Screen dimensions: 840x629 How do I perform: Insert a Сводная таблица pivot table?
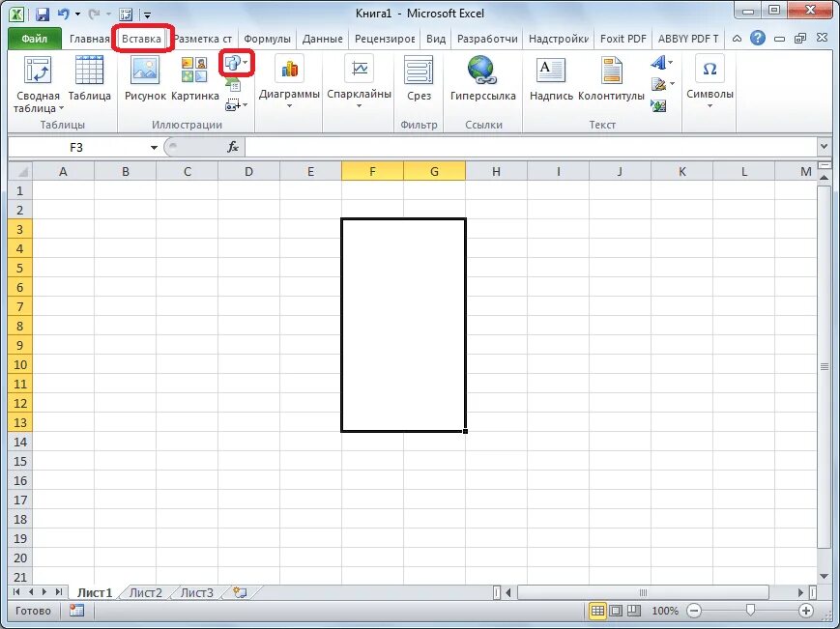38,71
